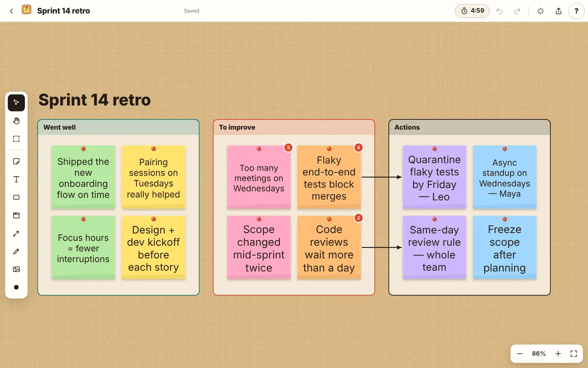Select the Quarantine flaky tests by Friday note
Screen dimensions: 588x368
[x=434, y=177]
